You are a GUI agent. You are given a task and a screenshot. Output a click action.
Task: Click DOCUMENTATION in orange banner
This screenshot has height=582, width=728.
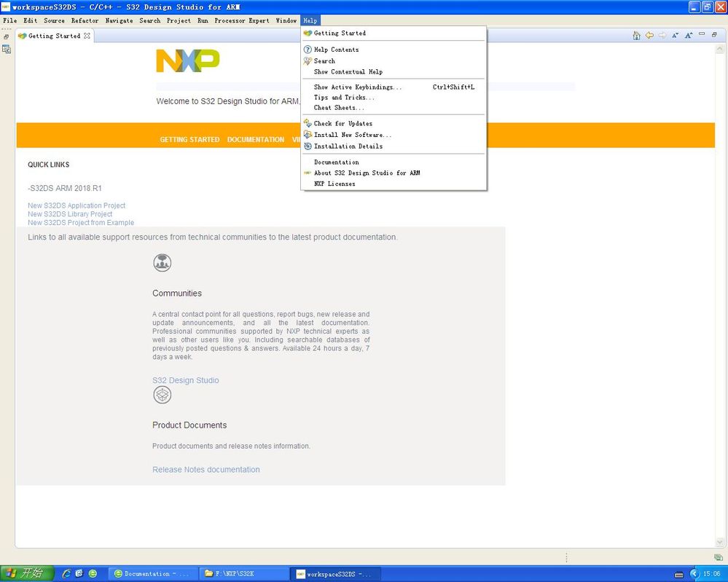click(255, 139)
